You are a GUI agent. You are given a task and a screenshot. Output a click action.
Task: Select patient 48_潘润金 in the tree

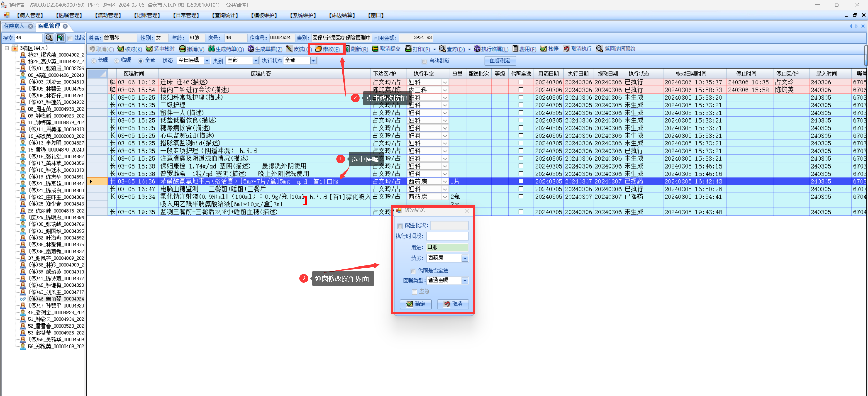[x=56, y=312]
